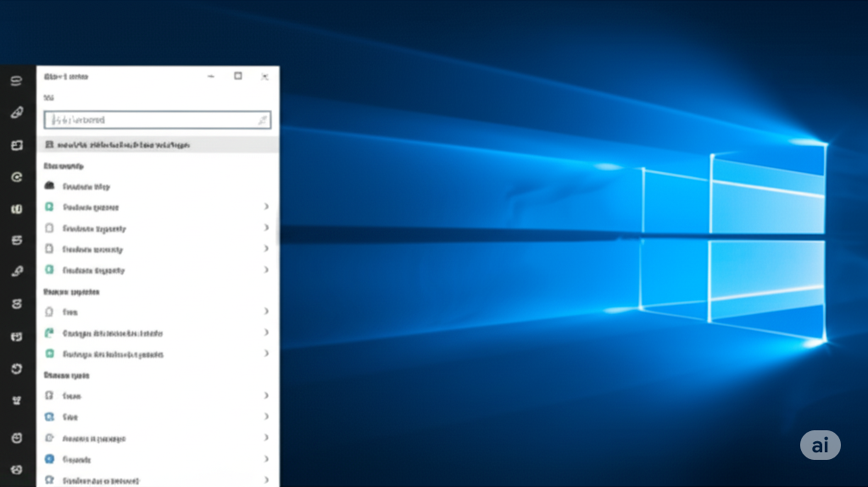Open the middle row of the second list section
Screen dimensions: 868x487
click(x=158, y=333)
